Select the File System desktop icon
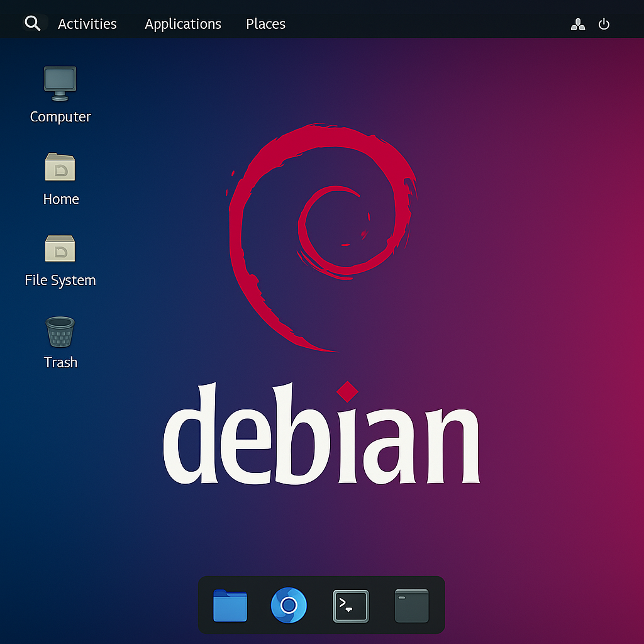The image size is (644, 644). click(60, 248)
